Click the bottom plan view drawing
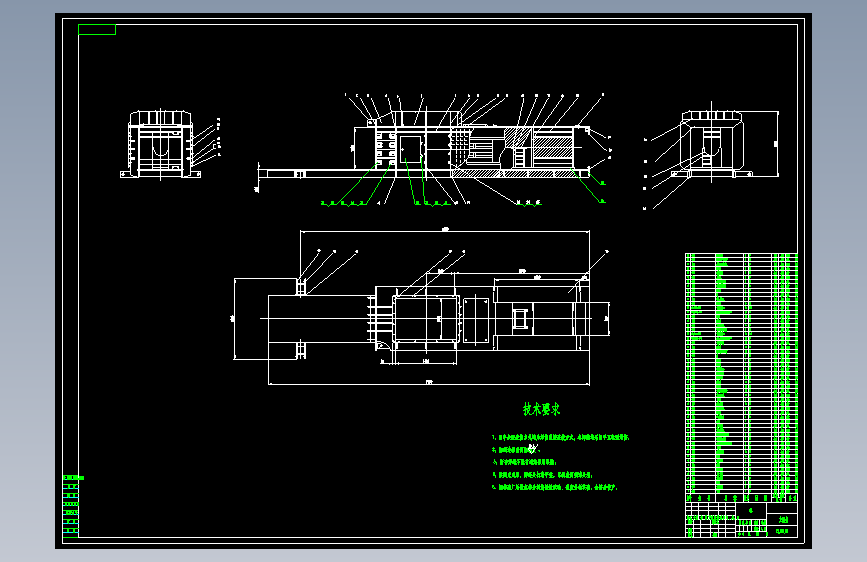Viewport: 867px width, 562px height. (422, 306)
